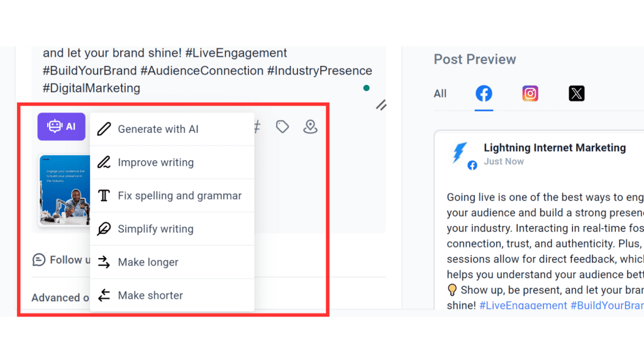Switch preview to Instagram
Image resolution: width=644 pixels, height=363 pixels.
[x=530, y=93]
